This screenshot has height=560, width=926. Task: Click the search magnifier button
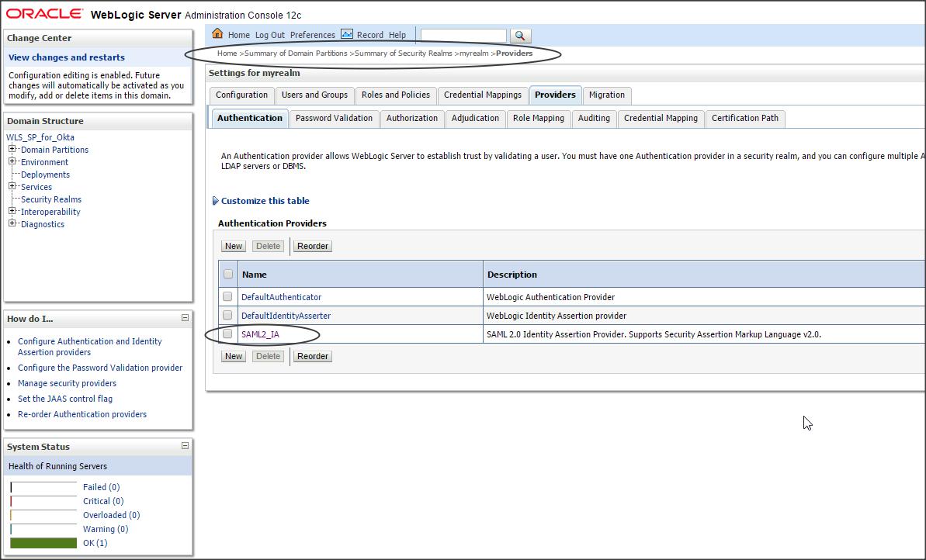pyautogui.click(x=520, y=36)
